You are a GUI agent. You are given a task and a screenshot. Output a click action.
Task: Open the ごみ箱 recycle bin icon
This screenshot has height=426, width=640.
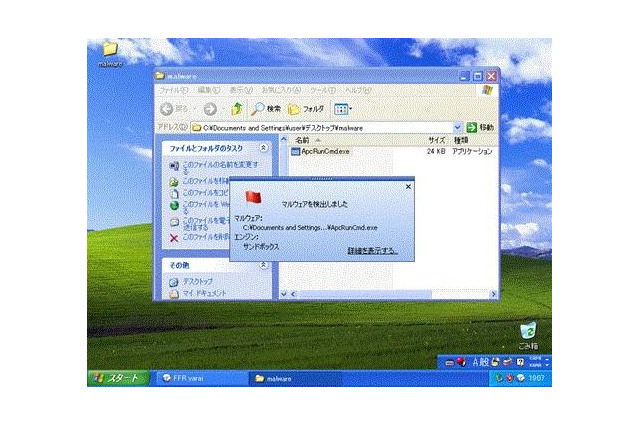click(529, 336)
